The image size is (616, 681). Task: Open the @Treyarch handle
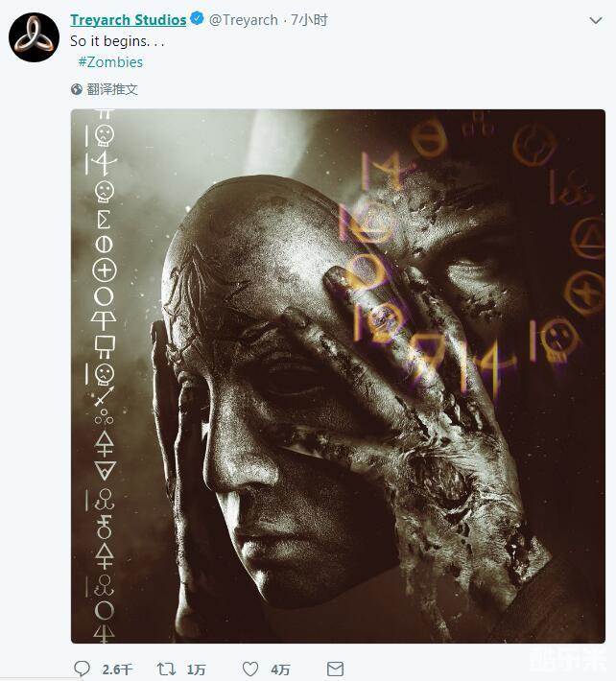point(244,20)
